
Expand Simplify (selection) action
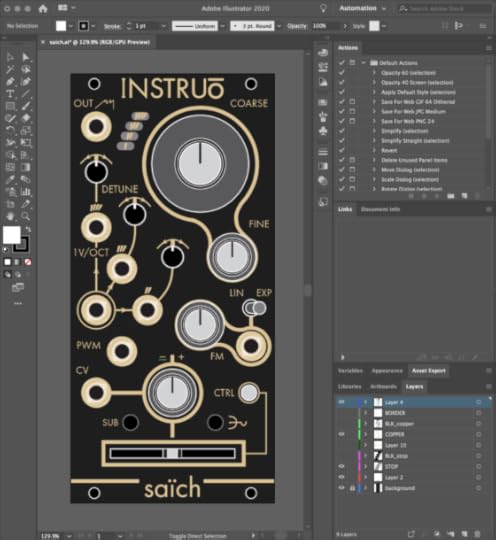(374, 131)
